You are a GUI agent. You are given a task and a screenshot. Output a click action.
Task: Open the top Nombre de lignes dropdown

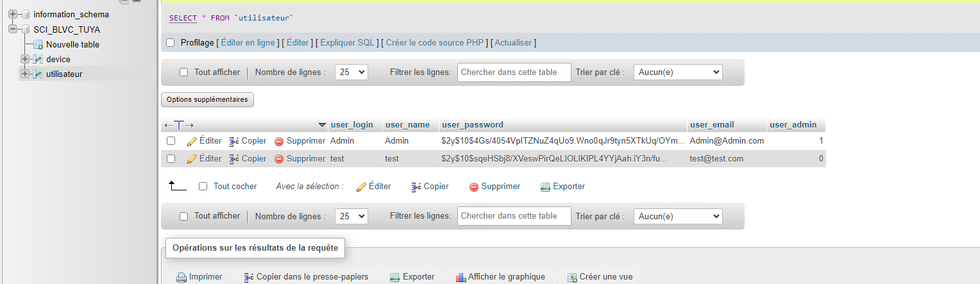coord(351,72)
